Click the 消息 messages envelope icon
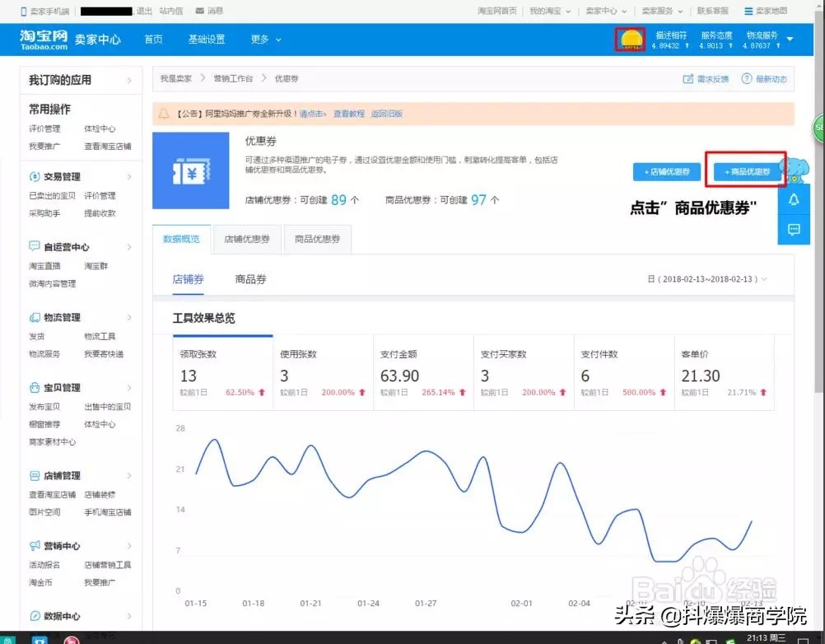The height and width of the screenshot is (644, 825). (198, 11)
